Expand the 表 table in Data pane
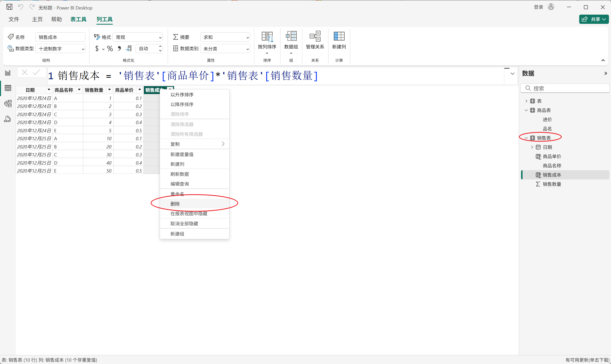This screenshot has width=611, height=364. 526,101
